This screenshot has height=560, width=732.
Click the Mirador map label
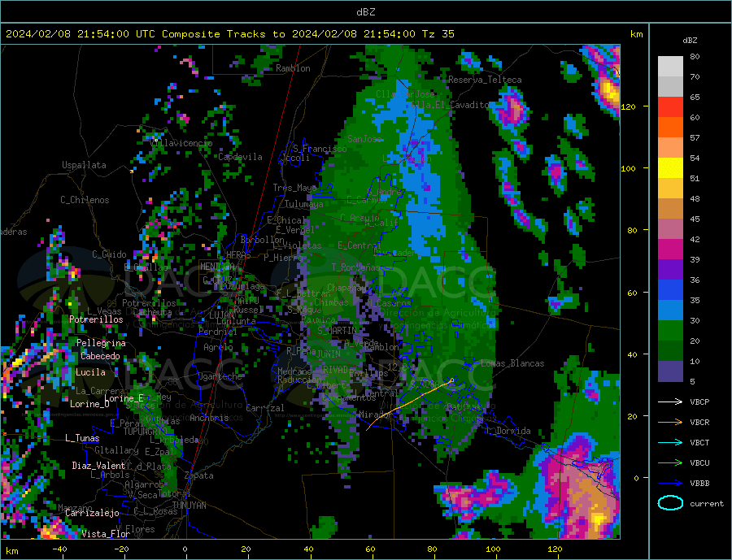pyautogui.click(x=376, y=415)
